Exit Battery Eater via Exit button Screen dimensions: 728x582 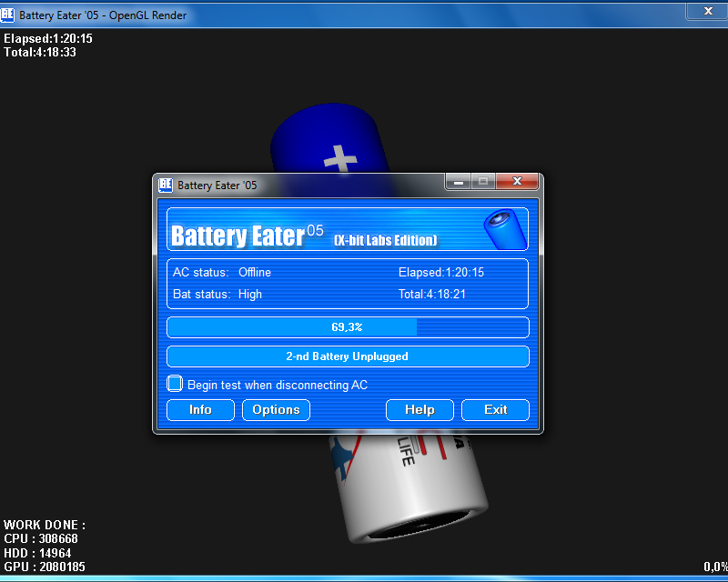click(495, 410)
